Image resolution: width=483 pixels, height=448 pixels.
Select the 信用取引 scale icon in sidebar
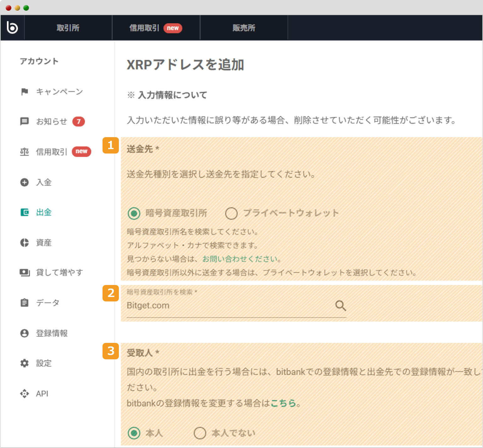pyautogui.click(x=25, y=152)
